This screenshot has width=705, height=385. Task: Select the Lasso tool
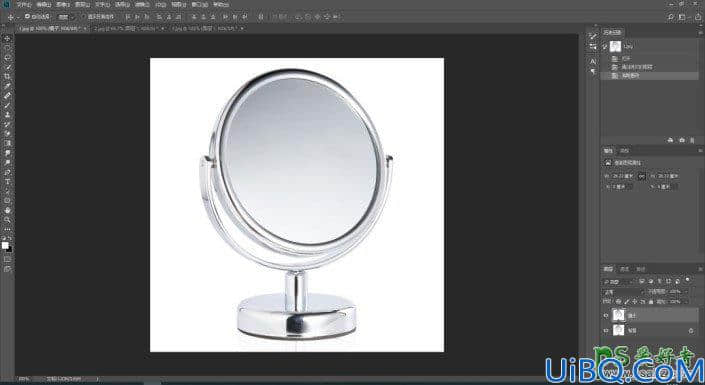point(8,58)
